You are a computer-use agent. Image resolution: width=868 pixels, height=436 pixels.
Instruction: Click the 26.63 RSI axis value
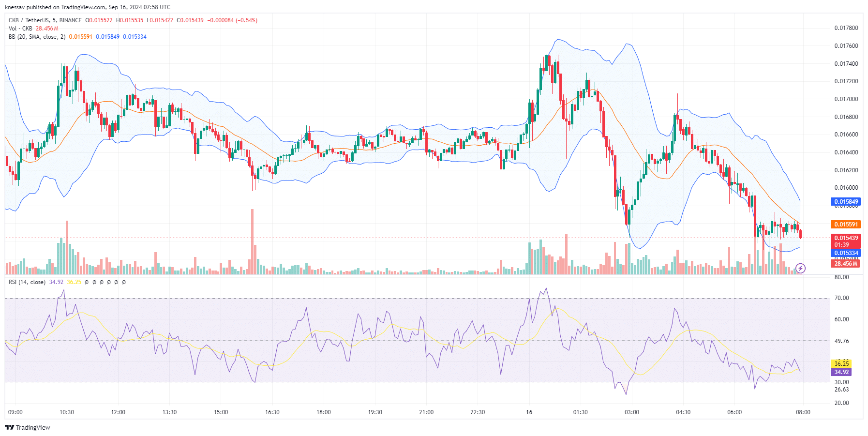point(842,390)
